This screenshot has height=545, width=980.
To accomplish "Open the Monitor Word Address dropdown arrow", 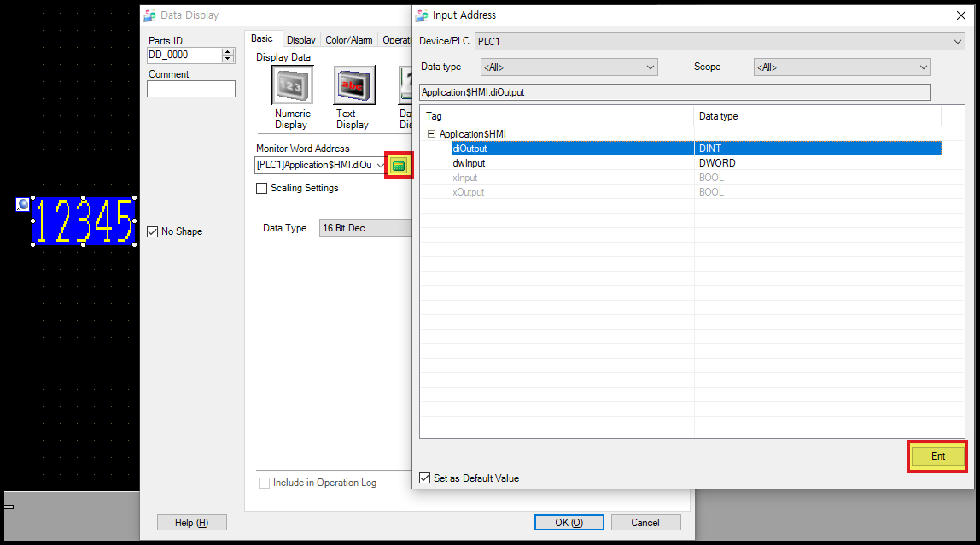I will pyautogui.click(x=380, y=165).
